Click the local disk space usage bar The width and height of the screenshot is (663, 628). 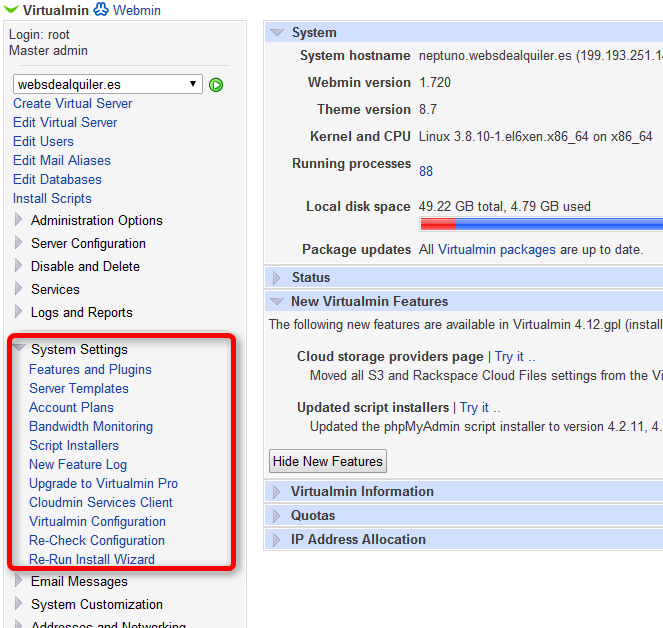point(540,224)
